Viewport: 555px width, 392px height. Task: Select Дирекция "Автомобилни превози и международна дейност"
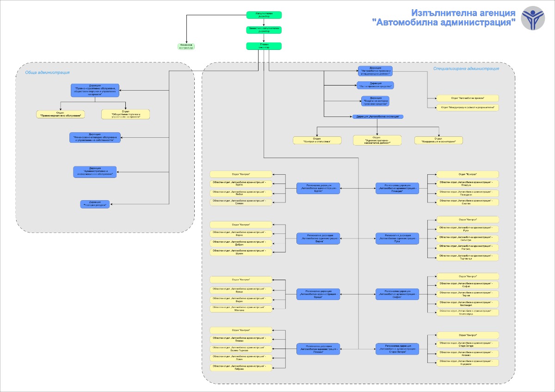[376, 71]
